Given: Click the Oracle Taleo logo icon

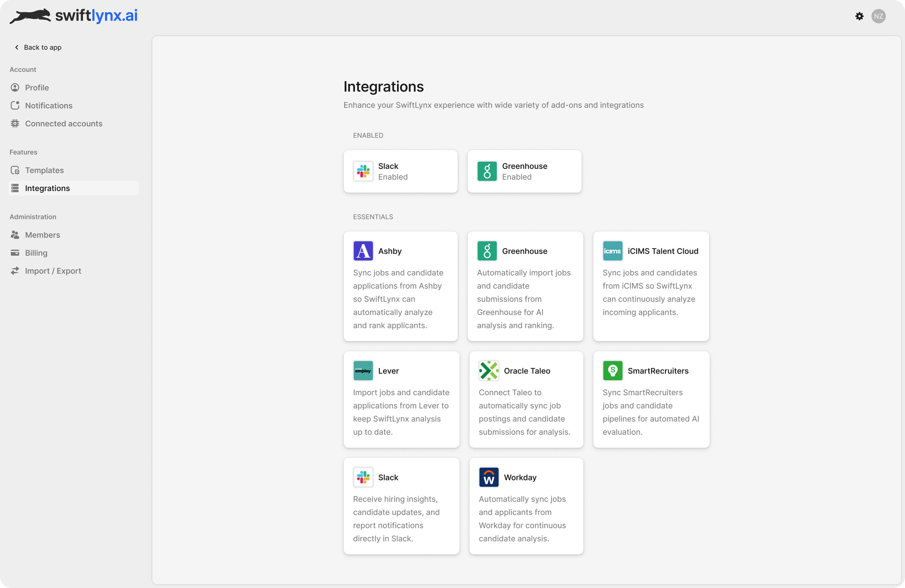Looking at the screenshot, I should [x=489, y=371].
